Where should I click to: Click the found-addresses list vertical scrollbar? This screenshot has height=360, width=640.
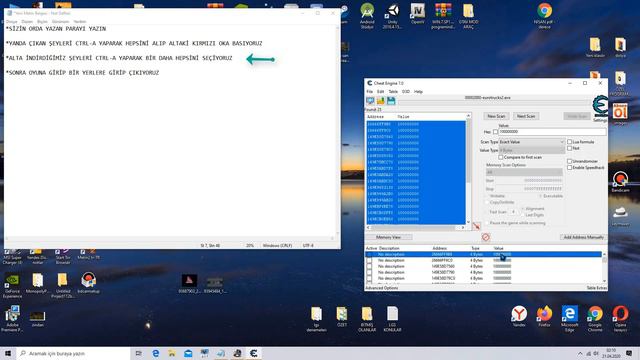click(468, 169)
